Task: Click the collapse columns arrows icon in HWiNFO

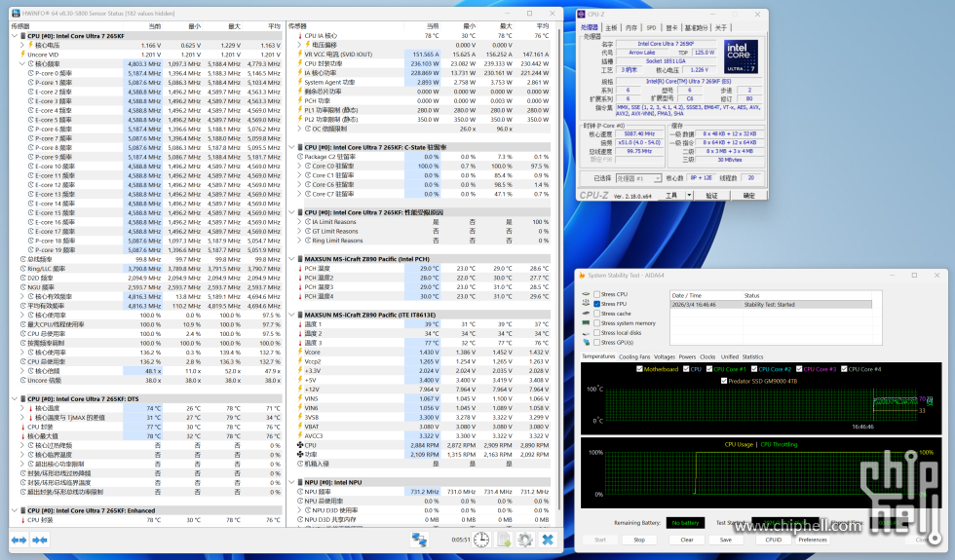Action: coord(42,540)
